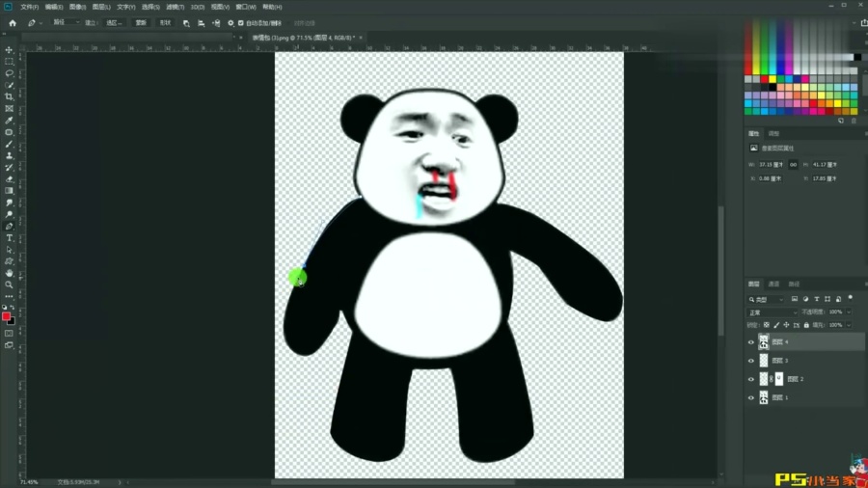This screenshot has height=488, width=868.
Task: Select the Frame tool
Action: click(9, 108)
